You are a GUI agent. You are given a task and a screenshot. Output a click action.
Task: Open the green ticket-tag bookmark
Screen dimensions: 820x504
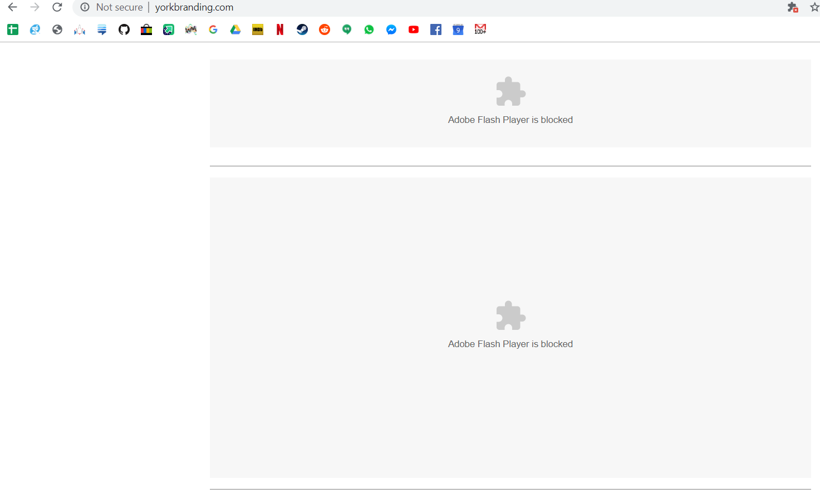pos(169,29)
